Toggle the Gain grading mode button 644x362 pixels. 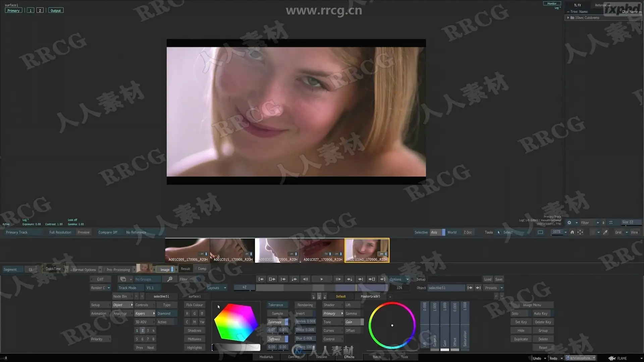click(354, 322)
